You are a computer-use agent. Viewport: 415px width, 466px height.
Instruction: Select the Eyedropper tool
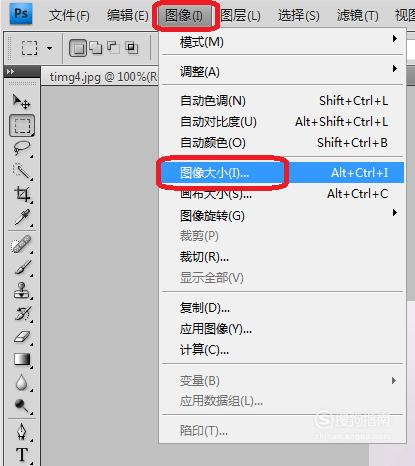pyautogui.click(x=22, y=217)
